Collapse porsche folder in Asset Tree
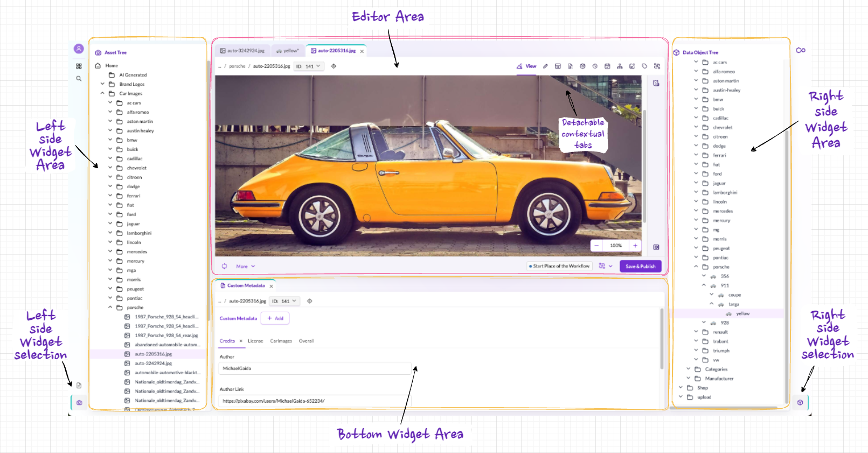Image resolution: width=868 pixels, height=453 pixels. (110, 307)
